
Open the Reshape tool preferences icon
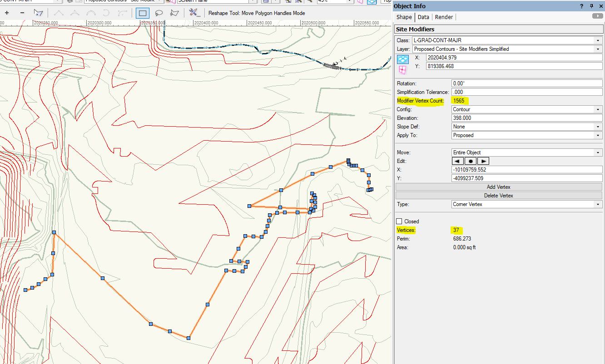point(194,13)
